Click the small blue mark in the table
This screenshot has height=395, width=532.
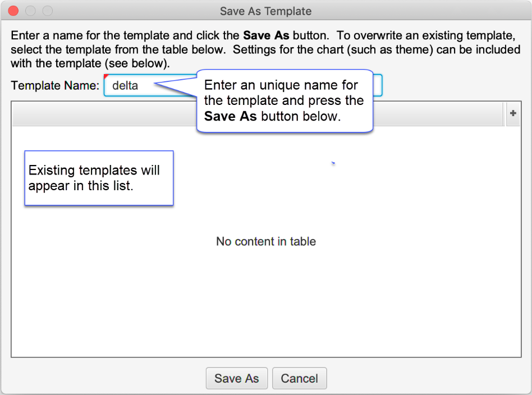coord(333,163)
